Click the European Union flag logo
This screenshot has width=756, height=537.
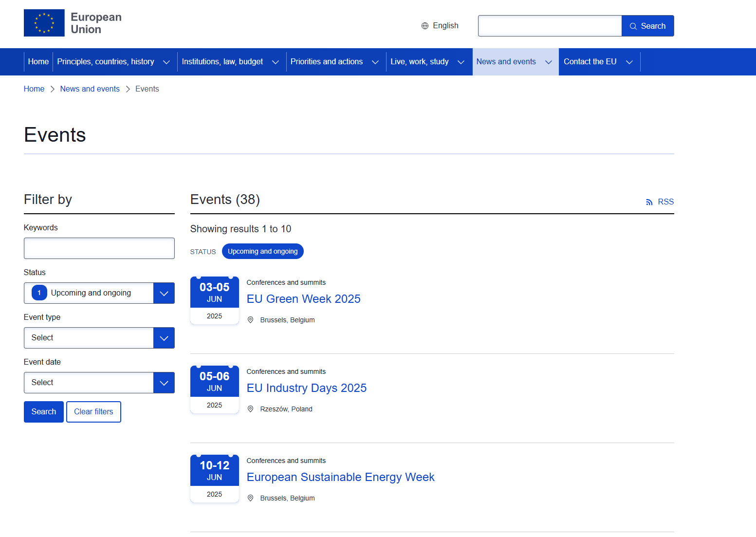(x=44, y=23)
